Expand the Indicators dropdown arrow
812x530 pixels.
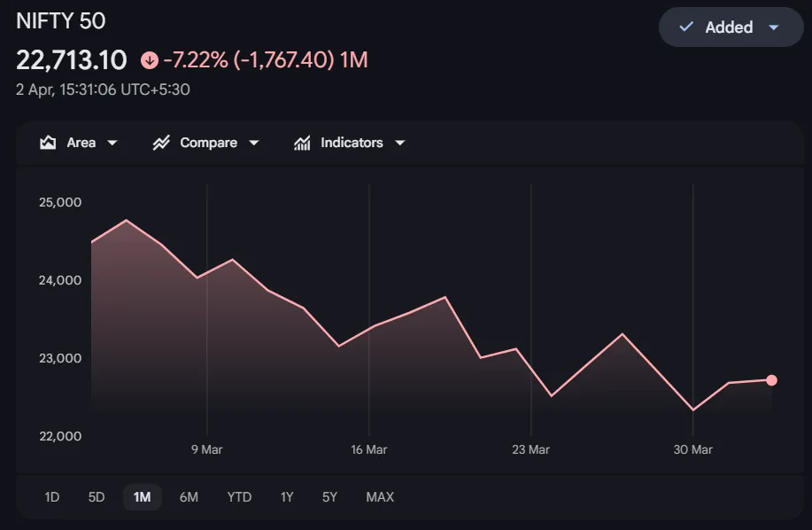[x=399, y=143]
